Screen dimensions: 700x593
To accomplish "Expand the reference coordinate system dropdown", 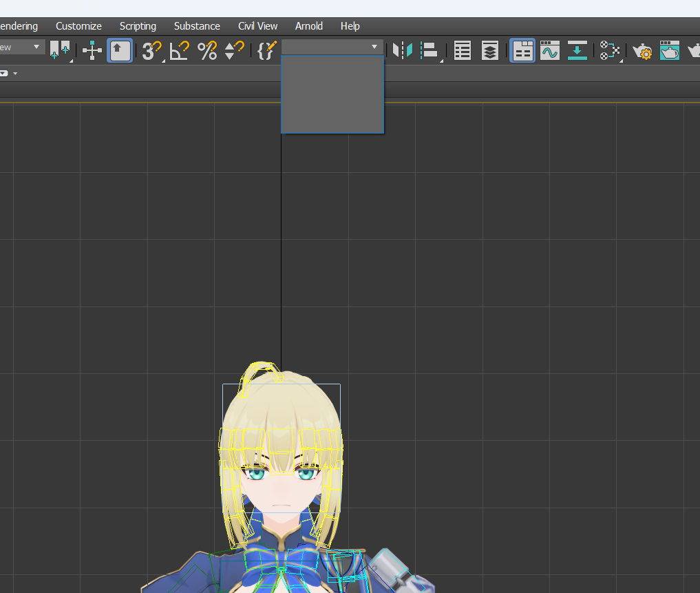I will pyautogui.click(x=36, y=47).
